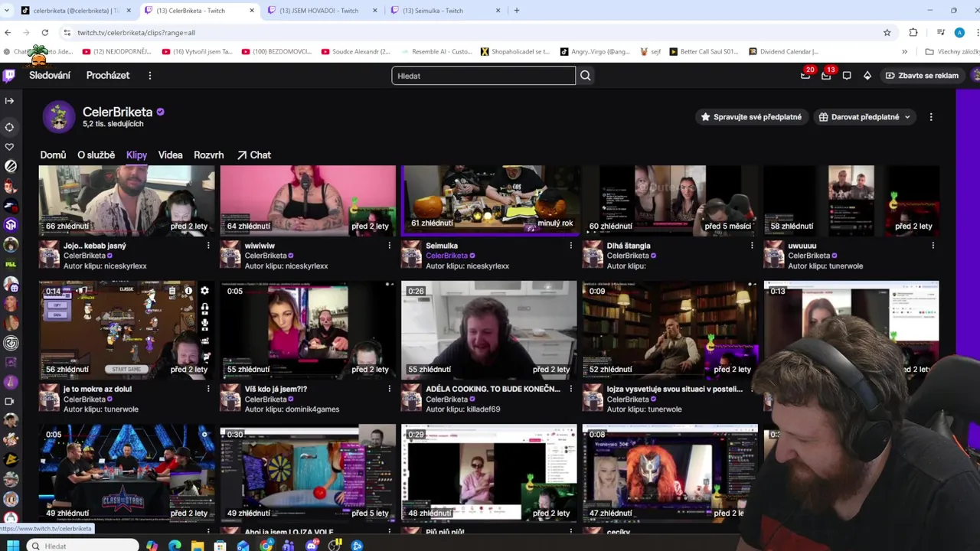Bookmark this page with the star icon
The image size is (980, 551).
tap(887, 33)
